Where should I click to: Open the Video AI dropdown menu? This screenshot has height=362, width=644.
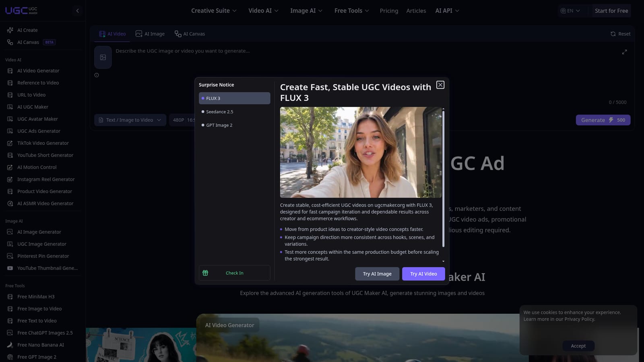point(263,11)
